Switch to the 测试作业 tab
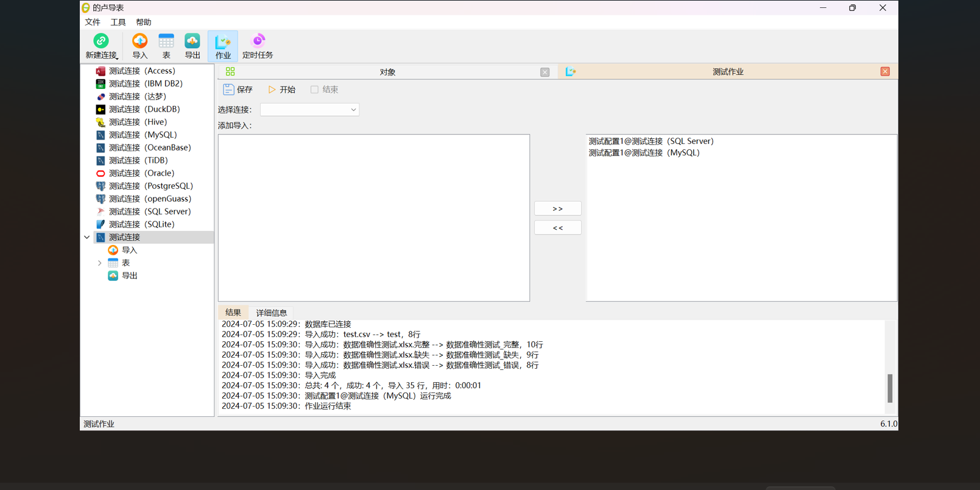 point(728,72)
